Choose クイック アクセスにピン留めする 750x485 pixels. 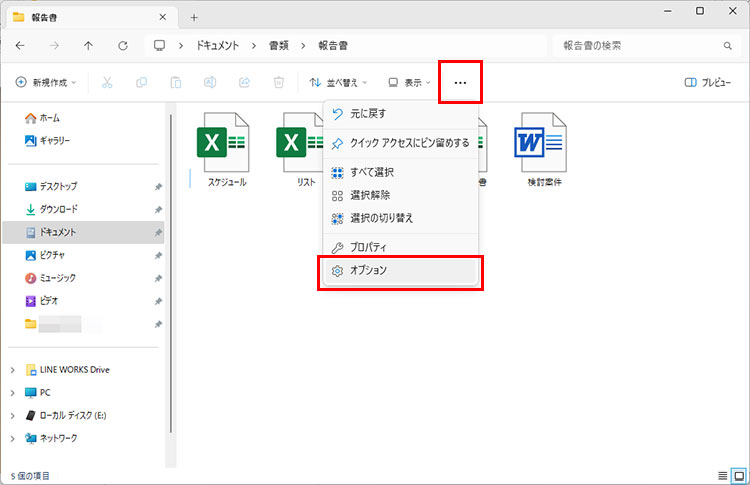(x=401, y=143)
